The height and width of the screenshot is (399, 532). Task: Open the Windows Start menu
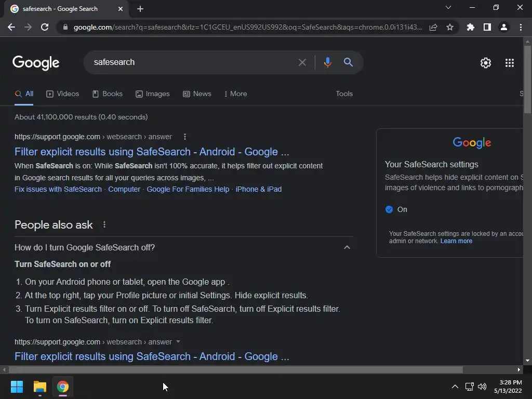(x=17, y=387)
